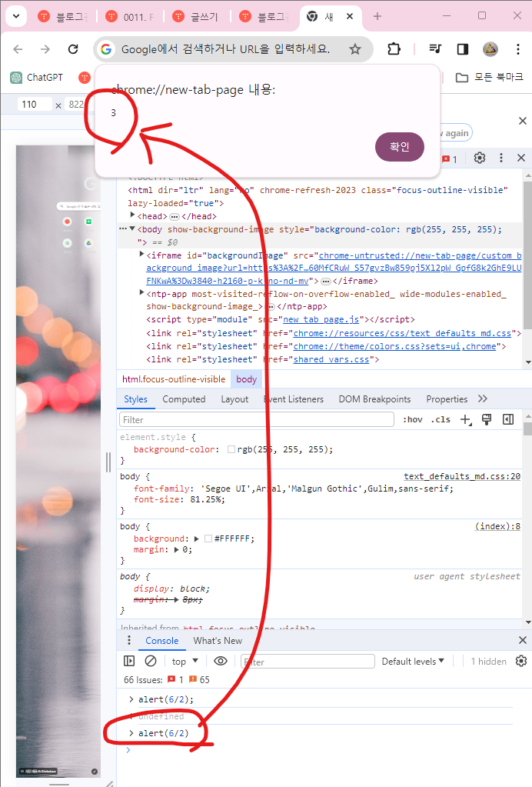
Task: Switch to the Styles tab
Action: click(135, 399)
